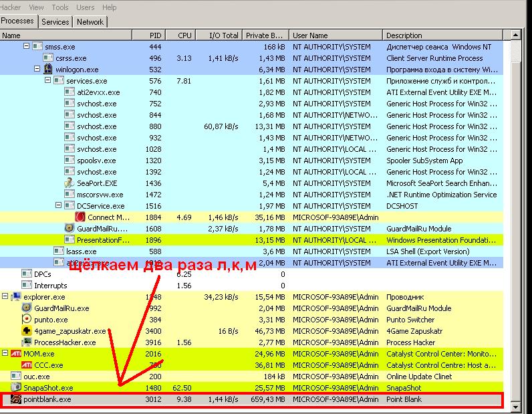This screenshot has width=532, height=414.
Task: Click the "659,43 MB" private bytes value
Action: click(268, 399)
